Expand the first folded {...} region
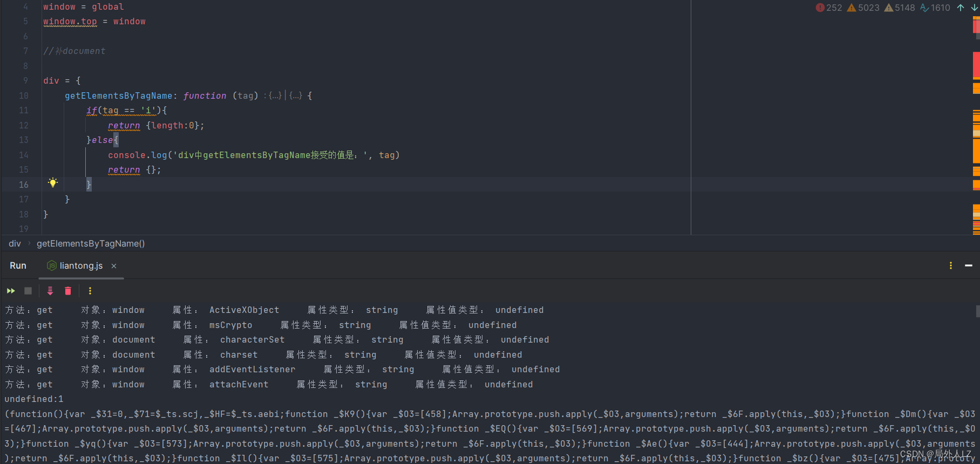Viewport: 980px width, 464px height. (275, 95)
